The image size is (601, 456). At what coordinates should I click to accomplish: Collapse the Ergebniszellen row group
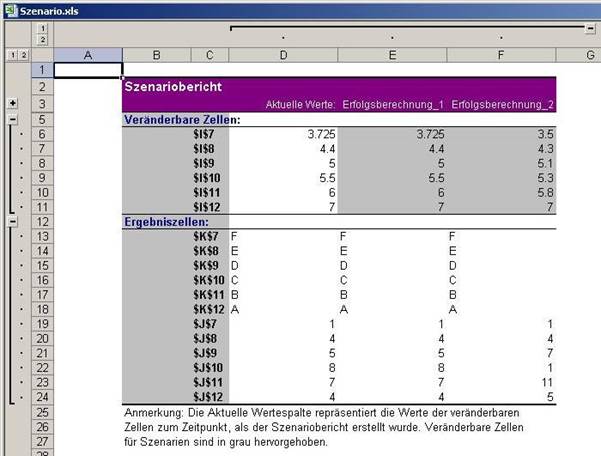point(11,221)
